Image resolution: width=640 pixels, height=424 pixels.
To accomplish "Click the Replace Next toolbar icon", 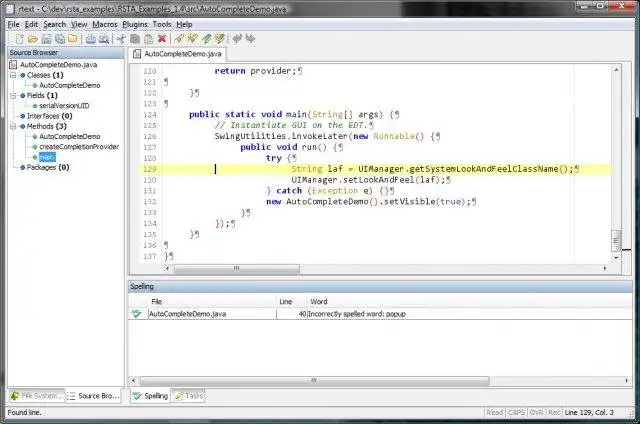I will click(220, 39).
